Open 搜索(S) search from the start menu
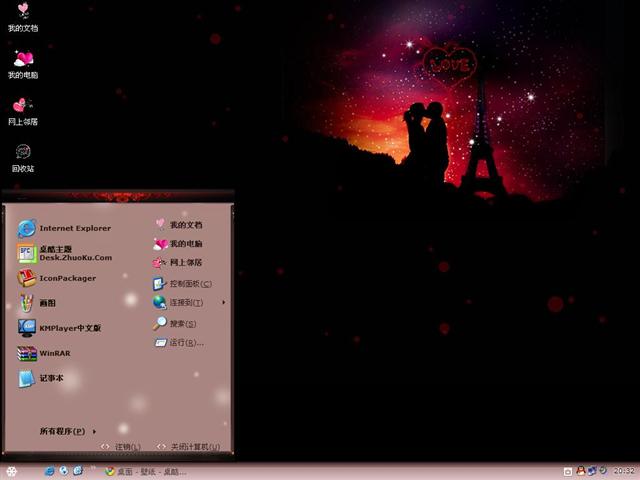Image resolution: width=640 pixels, height=480 pixels. click(175, 323)
